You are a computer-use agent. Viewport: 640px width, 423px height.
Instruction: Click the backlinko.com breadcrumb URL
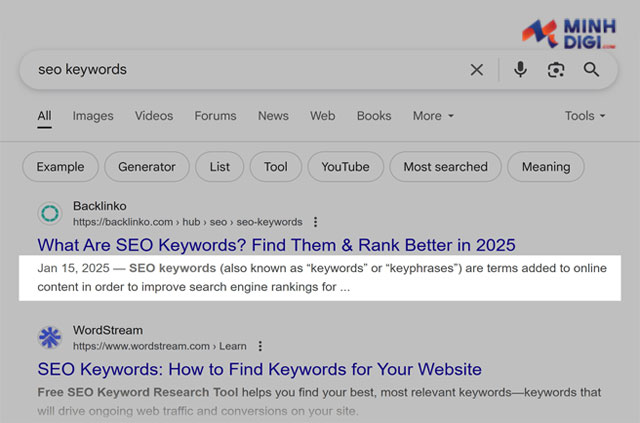coord(188,222)
